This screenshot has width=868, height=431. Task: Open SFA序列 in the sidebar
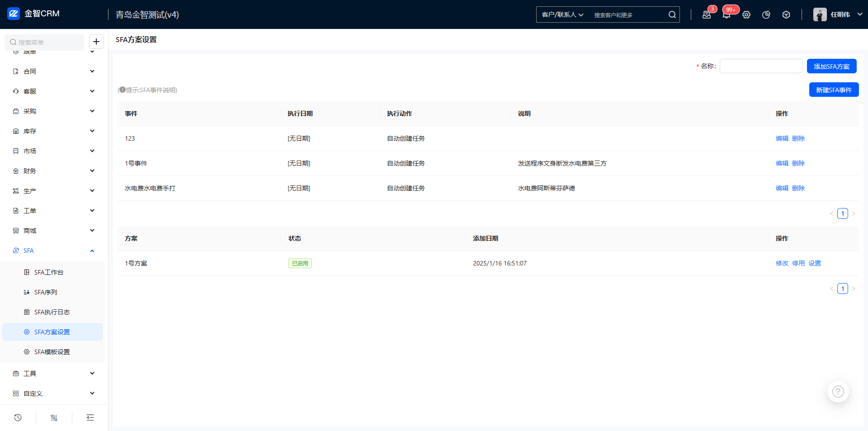(x=52, y=292)
